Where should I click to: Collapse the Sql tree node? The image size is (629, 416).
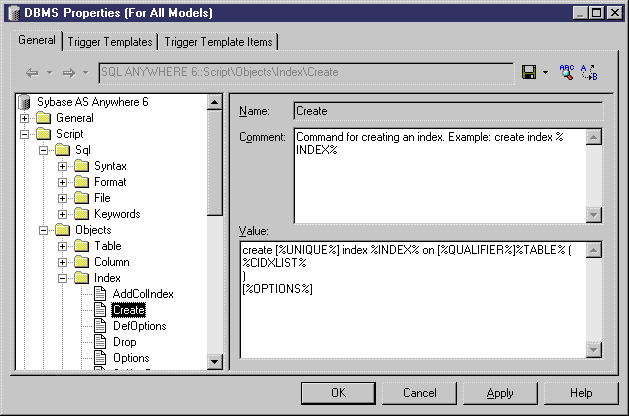pos(43,150)
